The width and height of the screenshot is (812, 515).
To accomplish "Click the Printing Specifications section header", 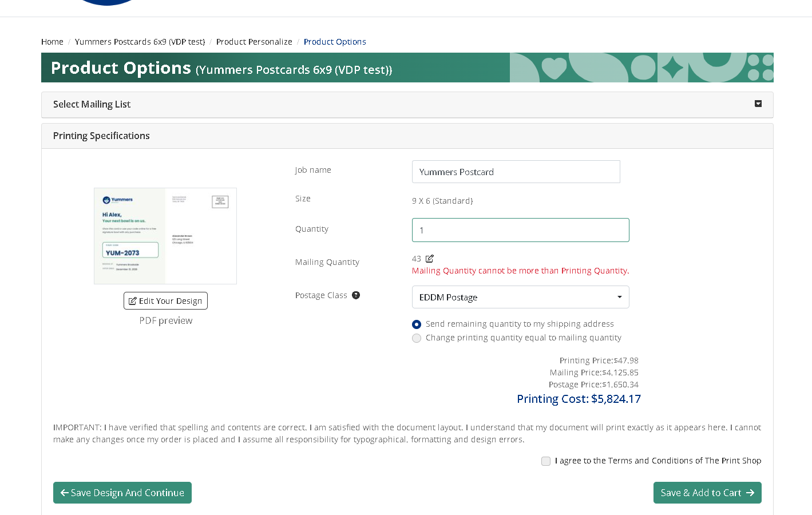I will click(x=407, y=136).
